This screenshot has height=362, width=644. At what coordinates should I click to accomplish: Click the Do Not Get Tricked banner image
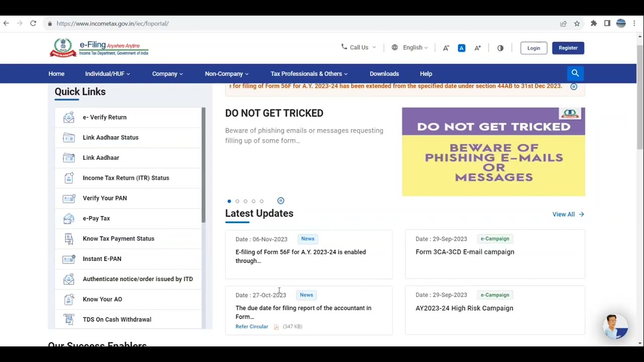[494, 152]
